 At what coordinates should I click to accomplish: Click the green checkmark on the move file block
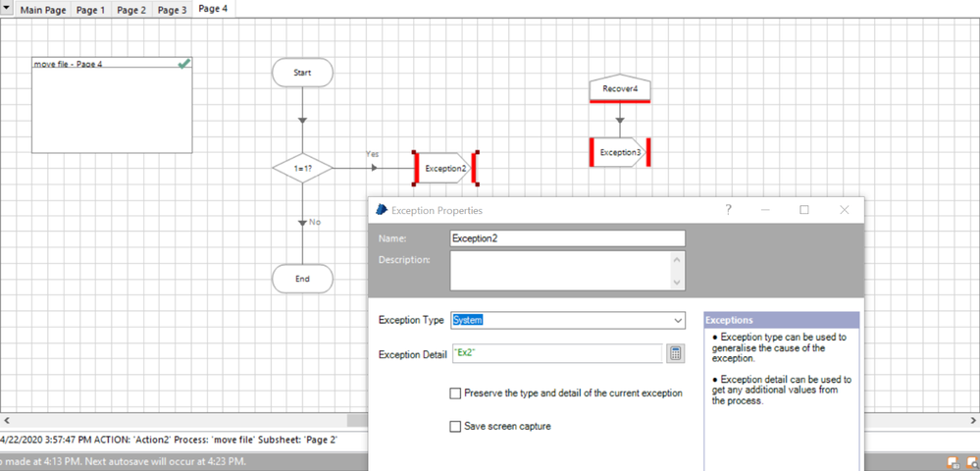click(x=183, y=63)
